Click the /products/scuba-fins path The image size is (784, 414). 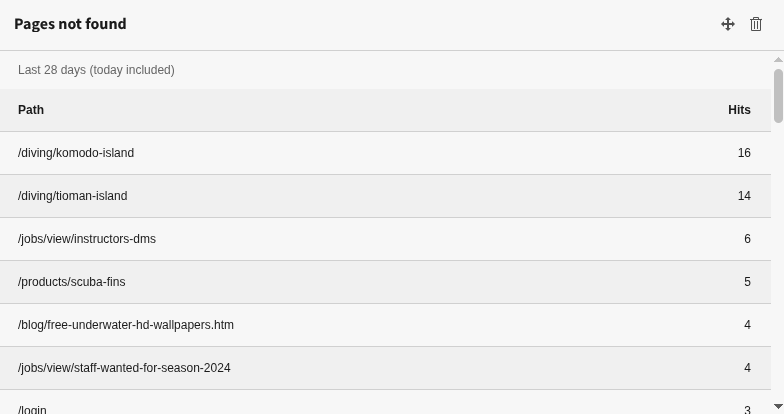[71, 282]
